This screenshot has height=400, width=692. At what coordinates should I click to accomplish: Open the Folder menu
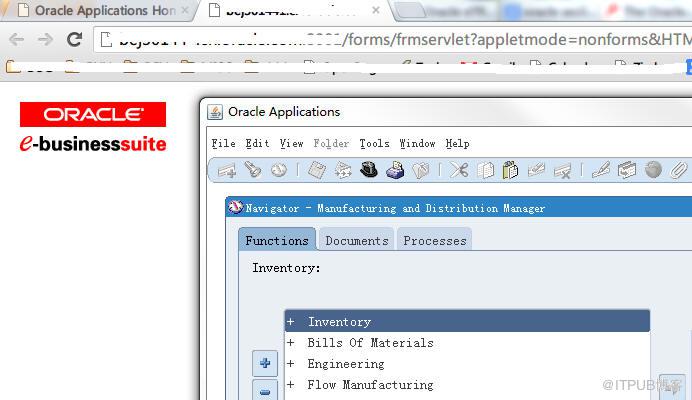pyautogui.click(x=331, y=143)
